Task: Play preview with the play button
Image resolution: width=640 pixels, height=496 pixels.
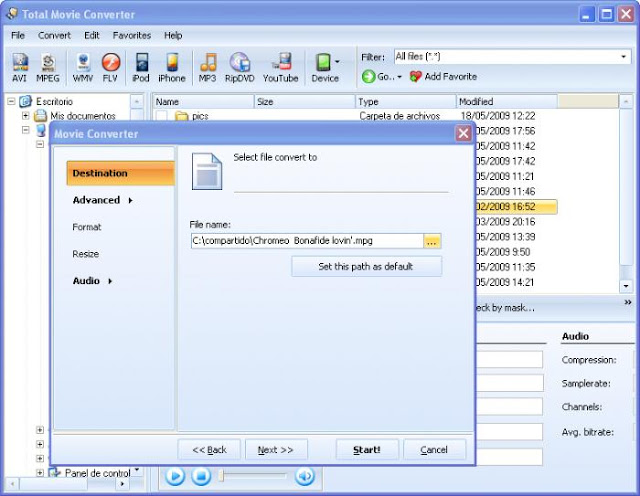Action: point(175,476)
